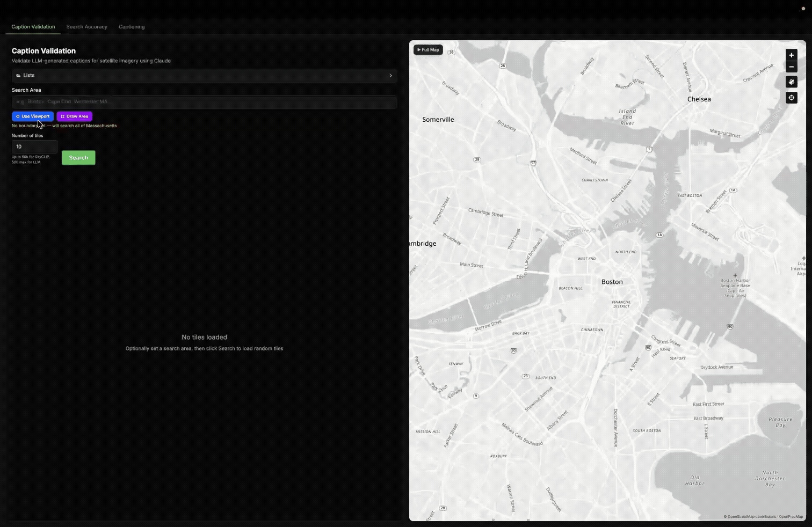Select the Caption Validation tab

click(x=33, y=27)
